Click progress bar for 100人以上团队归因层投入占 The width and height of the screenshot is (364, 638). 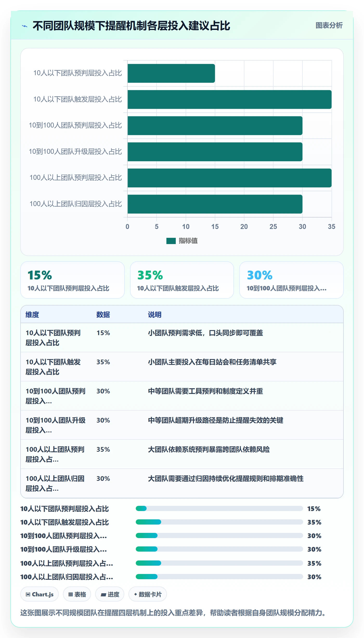tap(219, 577)
